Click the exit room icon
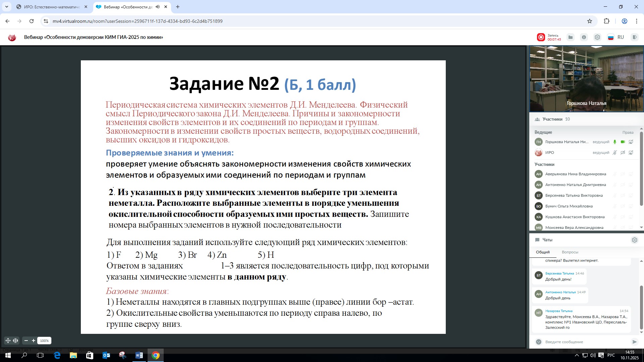The height and width of the screenshot is (362, 644). 635,37
